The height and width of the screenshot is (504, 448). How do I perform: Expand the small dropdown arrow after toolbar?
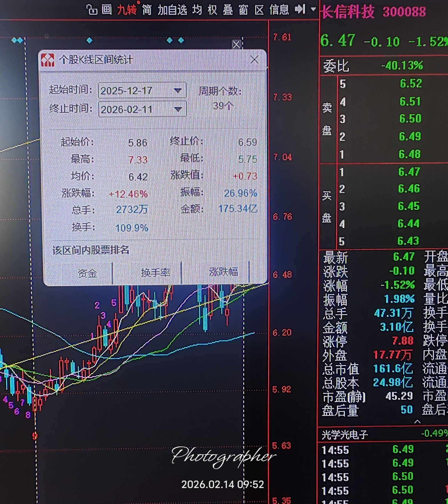click(313, 9)
